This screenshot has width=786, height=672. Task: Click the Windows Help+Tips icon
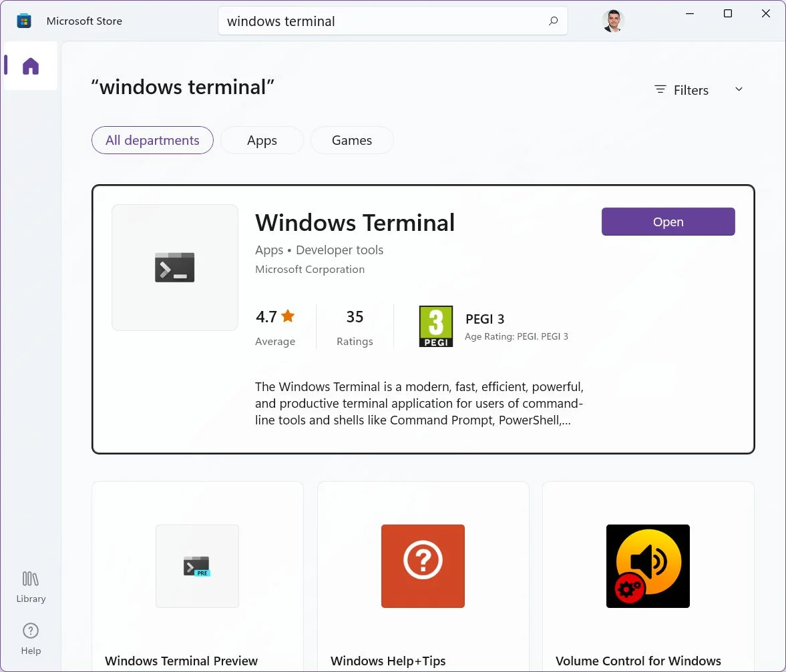tap(423, 567)
